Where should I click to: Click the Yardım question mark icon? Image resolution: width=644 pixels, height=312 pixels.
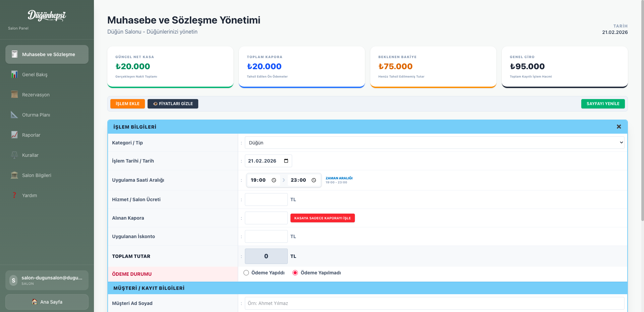click(14, 195)
